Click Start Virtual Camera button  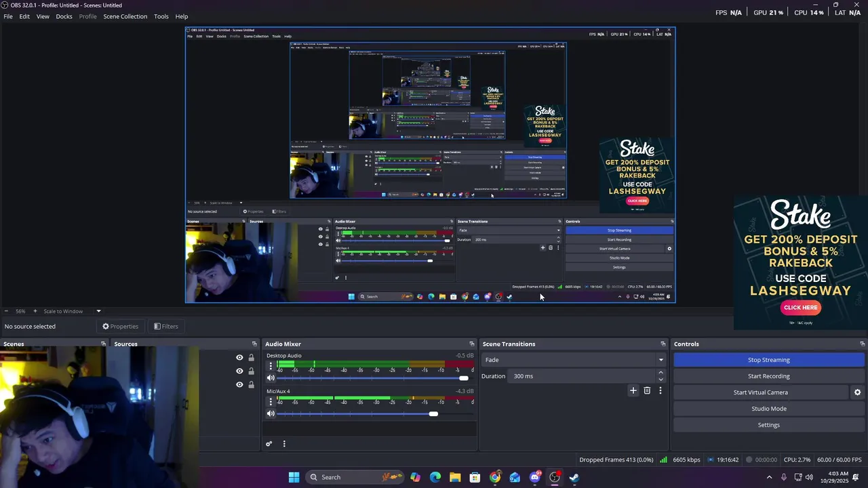(760, 392)
